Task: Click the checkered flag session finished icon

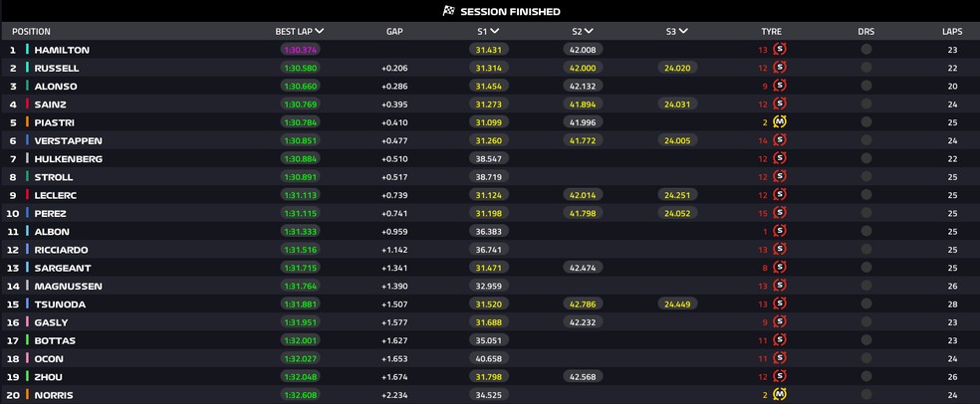Action: pos(448,11)
